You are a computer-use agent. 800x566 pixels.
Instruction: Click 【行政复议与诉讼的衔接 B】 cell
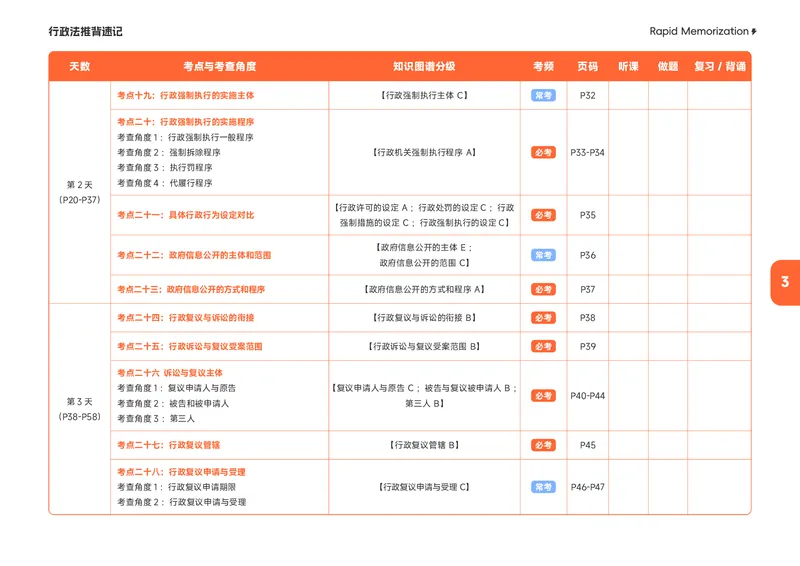[x=424, y=318]
